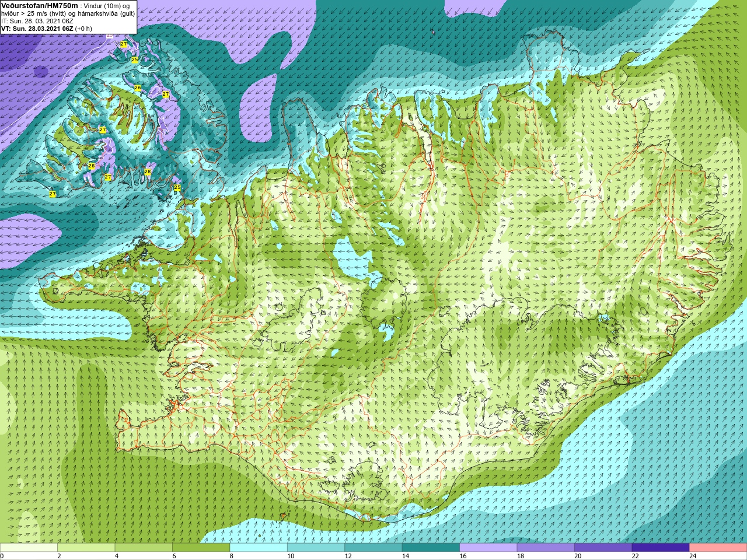Click the legend scale value 12
This screenshot has width=747, height=560.
[x=348, y=556]
